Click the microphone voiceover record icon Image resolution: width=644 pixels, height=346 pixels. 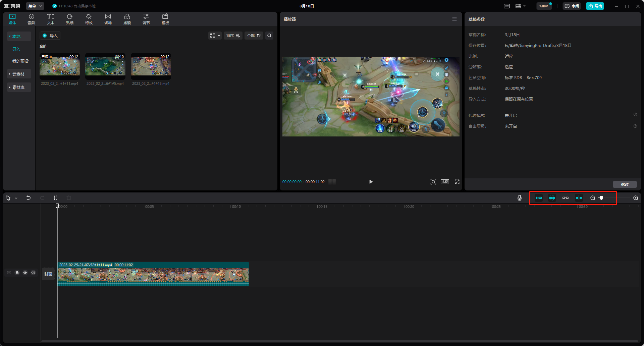pos(520,198)
